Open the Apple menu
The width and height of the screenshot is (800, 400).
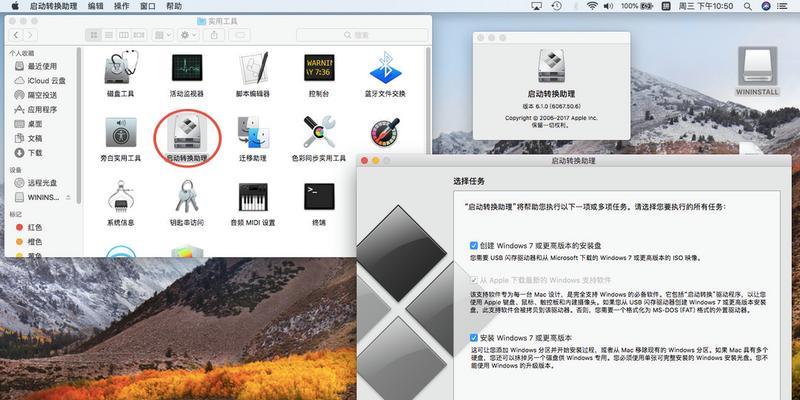coord(15,6)
